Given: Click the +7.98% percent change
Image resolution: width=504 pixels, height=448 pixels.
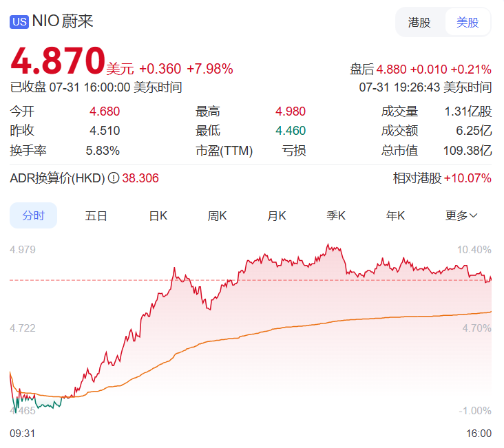Looking at the screenshot, I should 210,69.
